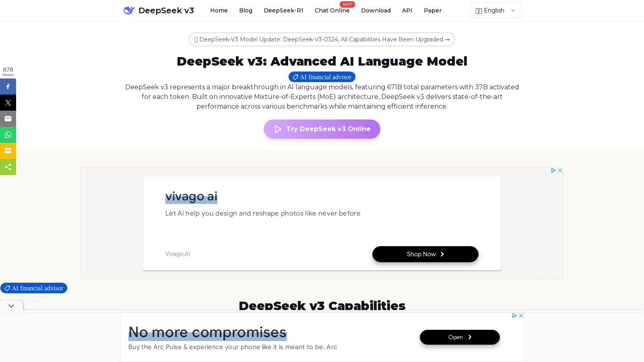644x362 pixels.
Task: Open the English language dropdown
Action: point(495,10)
